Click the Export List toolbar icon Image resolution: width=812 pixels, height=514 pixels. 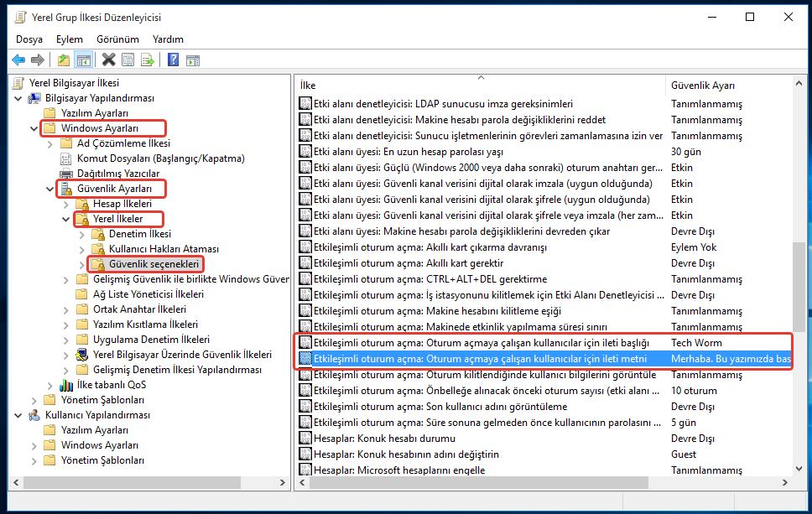click(147, 60)
